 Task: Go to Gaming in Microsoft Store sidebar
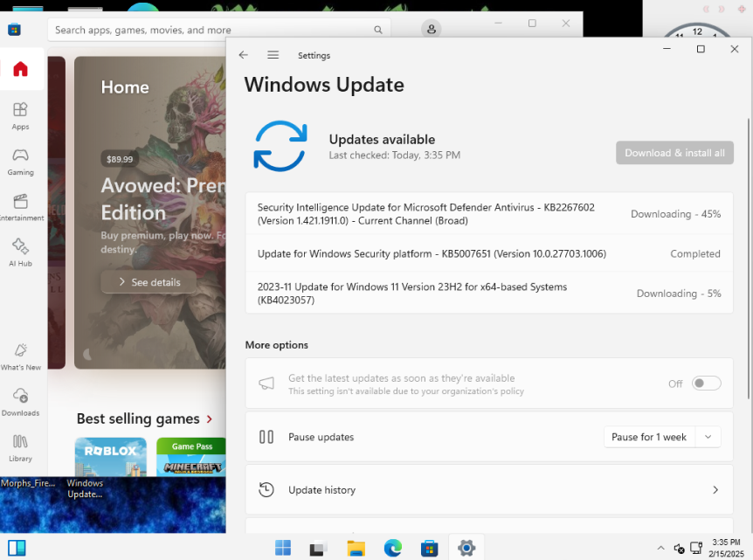(x=20, y=162)
